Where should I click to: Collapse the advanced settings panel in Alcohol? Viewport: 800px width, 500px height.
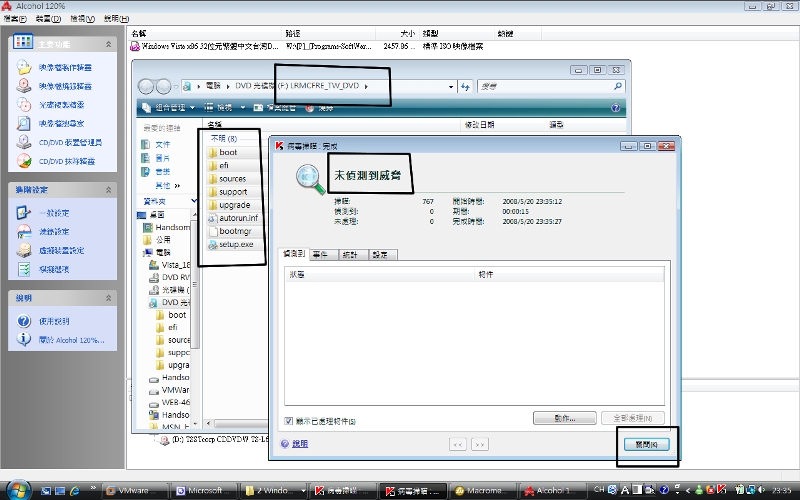108,190
